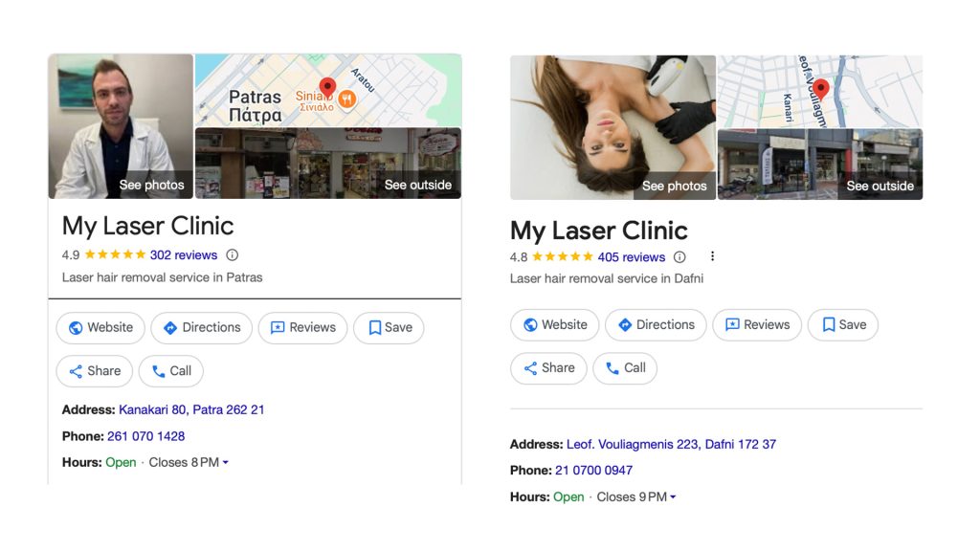Screen dimensions: 980x551
Task: Open the 405 reviews link
Action: coord(632,256)
